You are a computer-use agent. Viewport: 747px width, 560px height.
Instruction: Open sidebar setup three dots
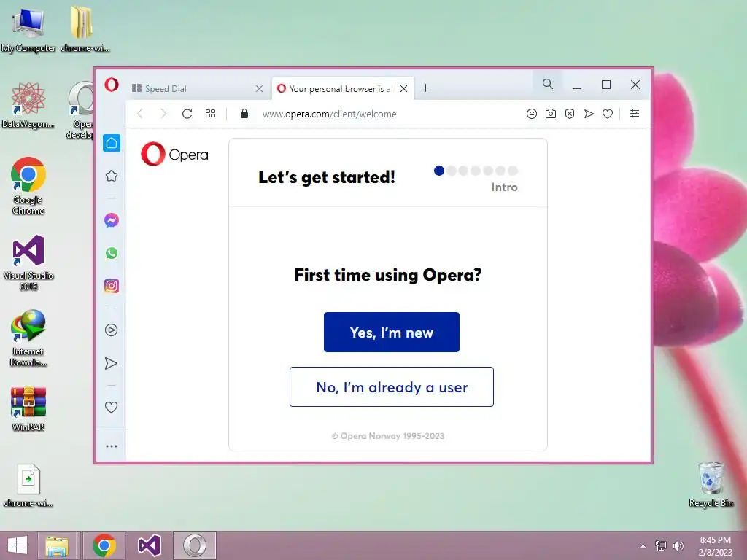[112, 446]
